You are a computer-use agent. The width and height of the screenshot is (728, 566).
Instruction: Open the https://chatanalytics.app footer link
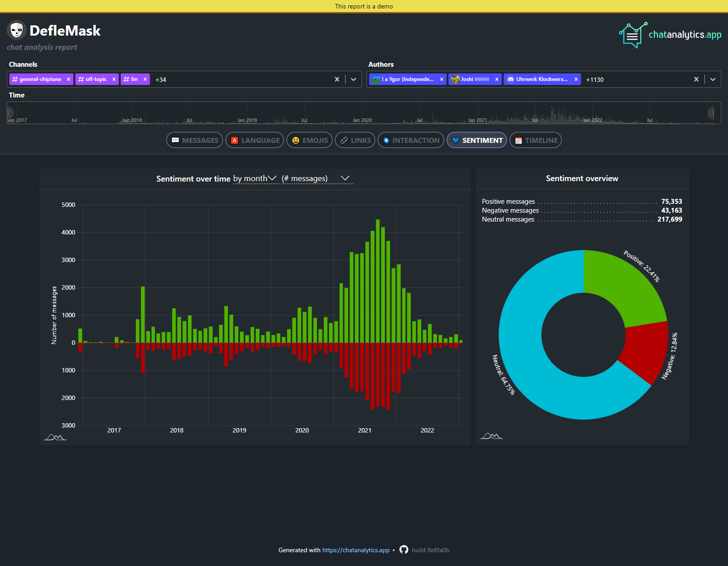[x=355, y=550]
